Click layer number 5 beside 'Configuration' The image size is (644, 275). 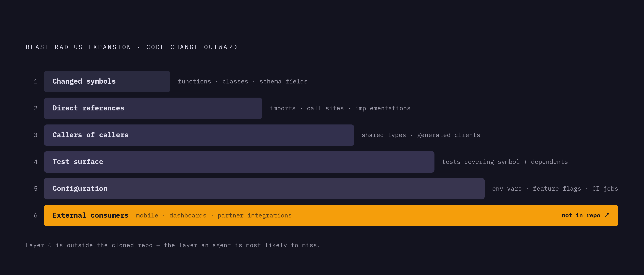tap(36, 189)
